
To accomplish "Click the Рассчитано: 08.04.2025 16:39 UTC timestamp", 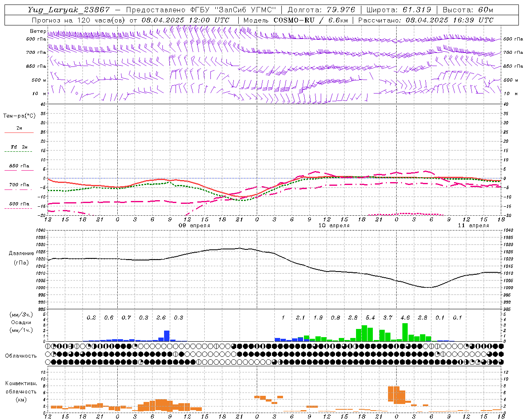I will [x=426, y=20].
